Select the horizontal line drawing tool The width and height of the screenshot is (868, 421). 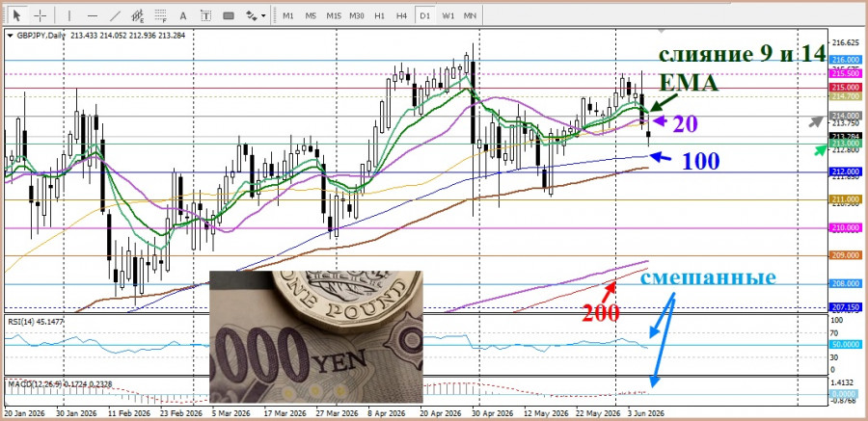coord(93,15)
